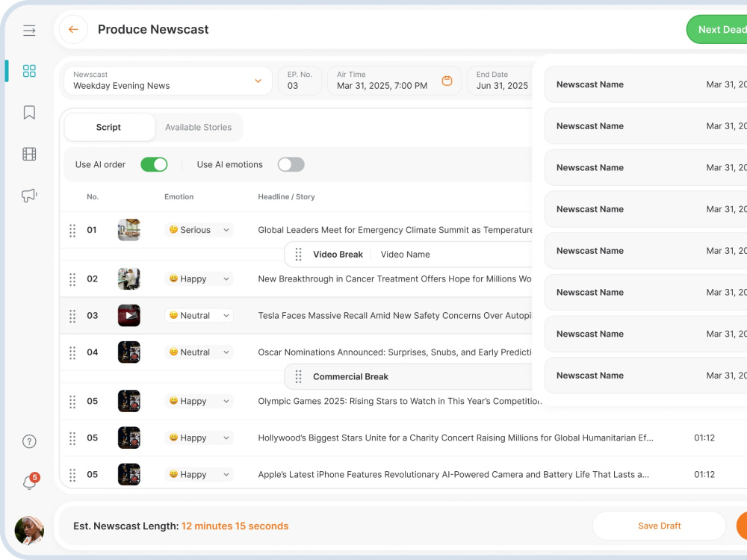Click the Headline / Story column header
The height and width of the screenshot is (560, 747).
(x=286, y=196)
